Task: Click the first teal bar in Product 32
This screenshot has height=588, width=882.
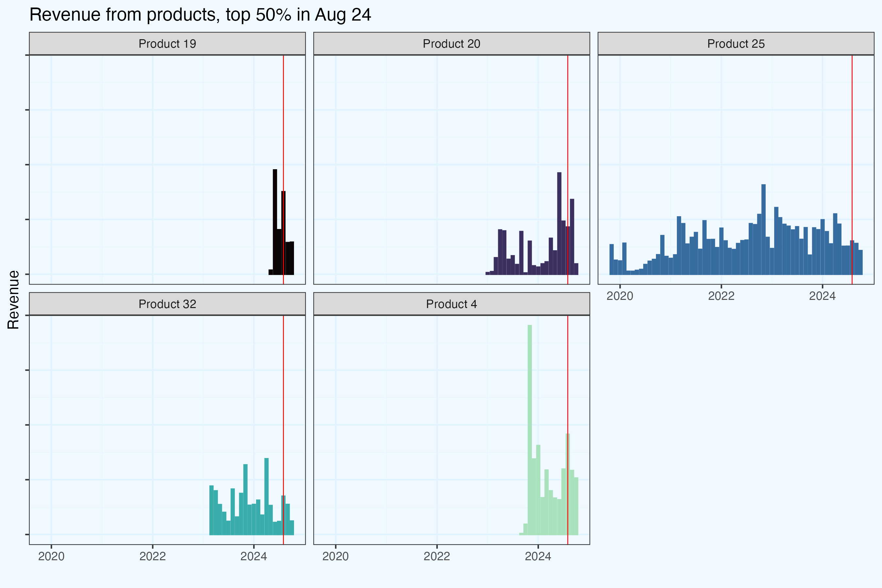Action: point(211,510)
